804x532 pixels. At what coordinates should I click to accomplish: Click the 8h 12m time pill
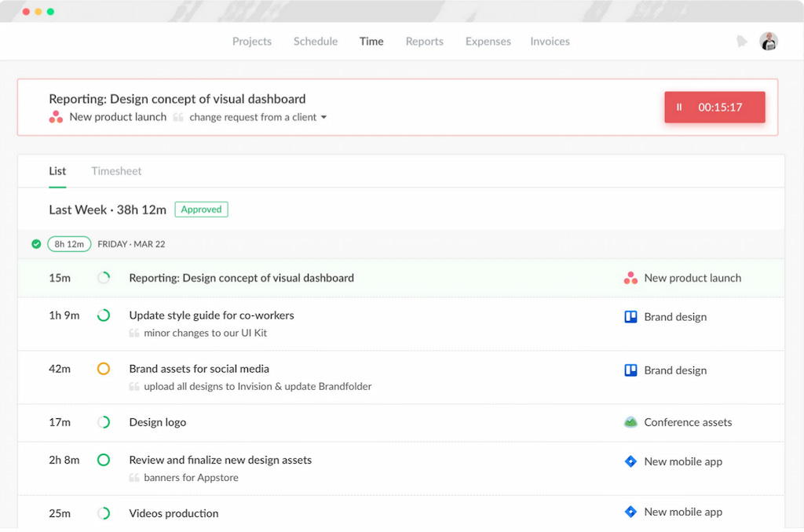click(x=68, y=243)
